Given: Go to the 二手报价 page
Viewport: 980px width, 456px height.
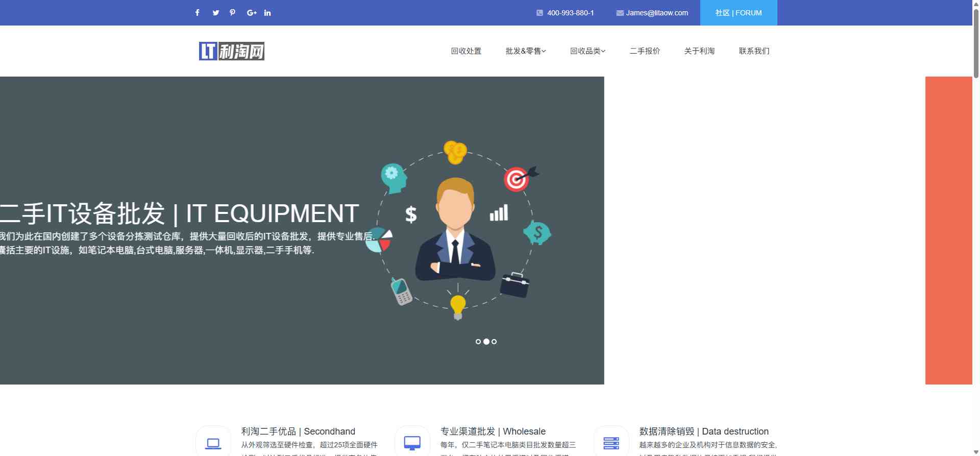Looking at the screenshot, I should pos(645,51).
